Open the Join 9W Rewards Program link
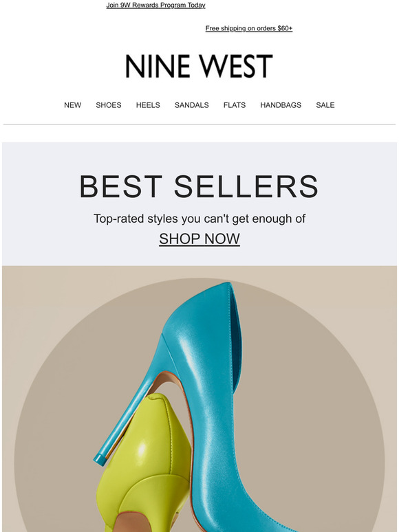Image resolution: width=399 pixels, height=532 pixels. click(x=155, y=5)
